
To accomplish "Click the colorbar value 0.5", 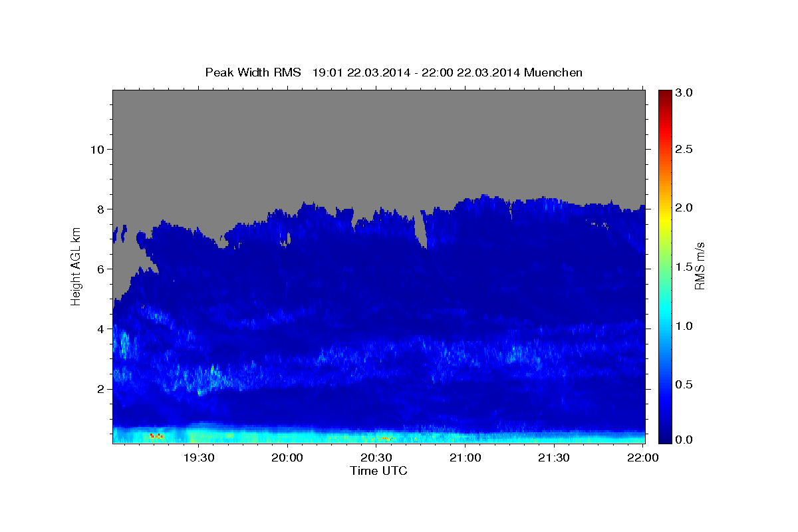I will (685, 385).
